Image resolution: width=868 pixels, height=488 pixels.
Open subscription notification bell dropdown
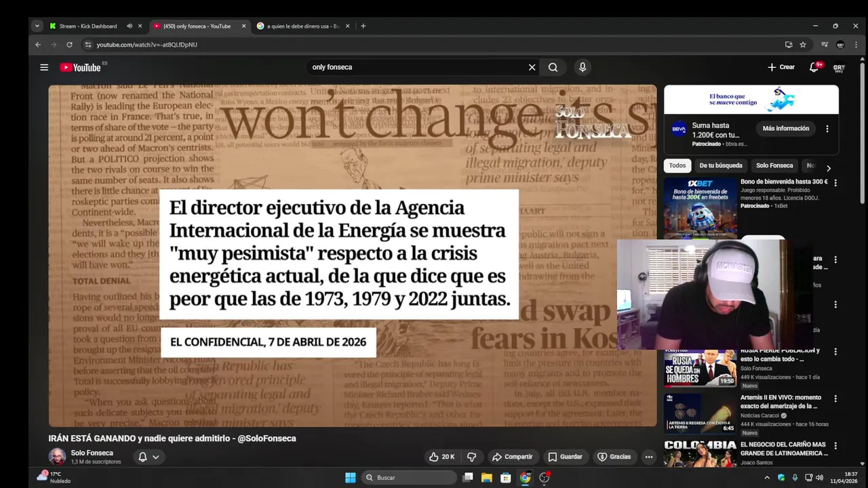pos(149,457)
